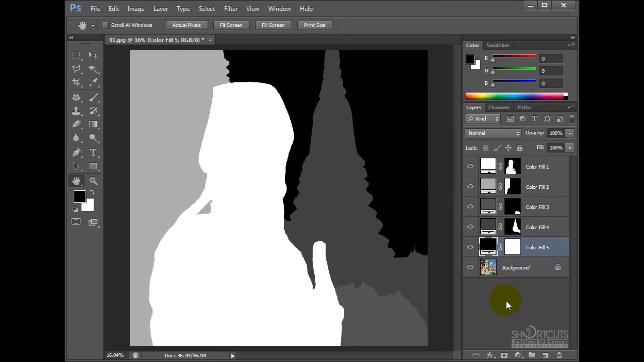Add a layer mask
Viewport: 644px width, 362px height.
click(504, 355)
